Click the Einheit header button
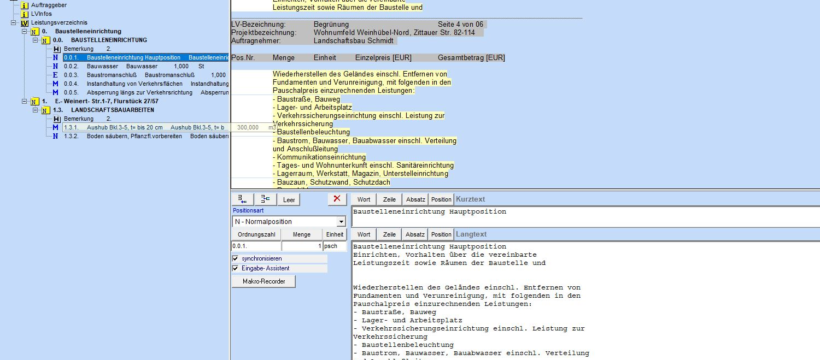This screenshot has width=820, height=360. 334,235
